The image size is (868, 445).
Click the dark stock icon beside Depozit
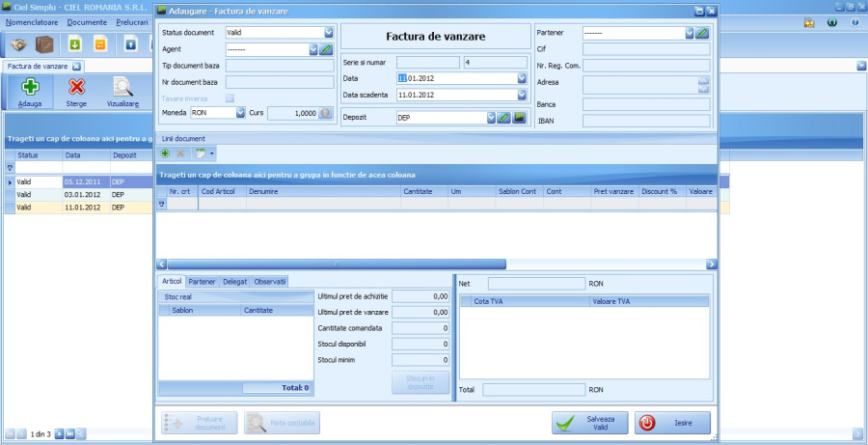tap(518, 118)
